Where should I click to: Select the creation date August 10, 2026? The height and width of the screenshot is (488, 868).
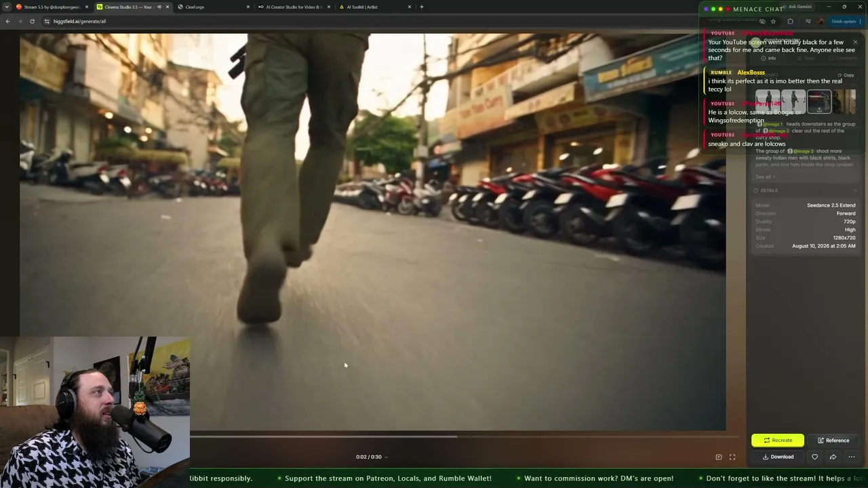824,246
